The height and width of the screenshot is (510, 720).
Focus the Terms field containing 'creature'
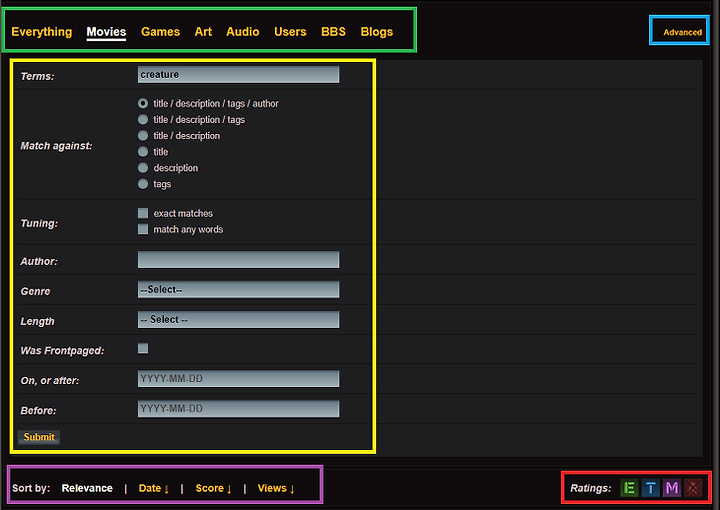tap(238, 74)
